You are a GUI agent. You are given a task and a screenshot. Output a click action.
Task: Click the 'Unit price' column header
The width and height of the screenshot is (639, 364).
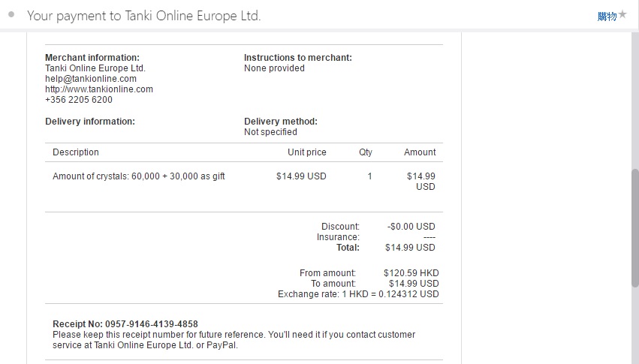pyautogui.click(x=307, y=152)
